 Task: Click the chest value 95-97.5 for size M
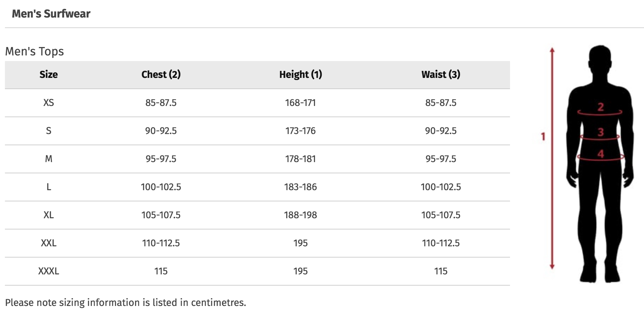[x=161, y=159]
